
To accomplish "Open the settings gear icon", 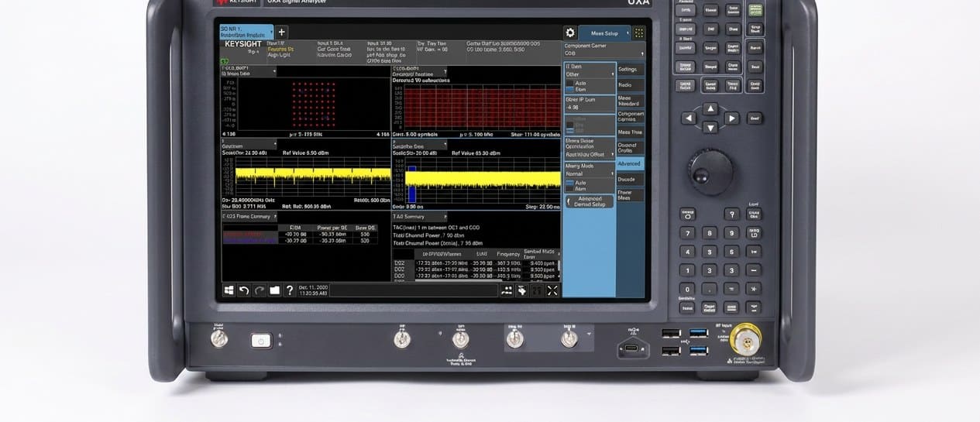I will [570, 33].
